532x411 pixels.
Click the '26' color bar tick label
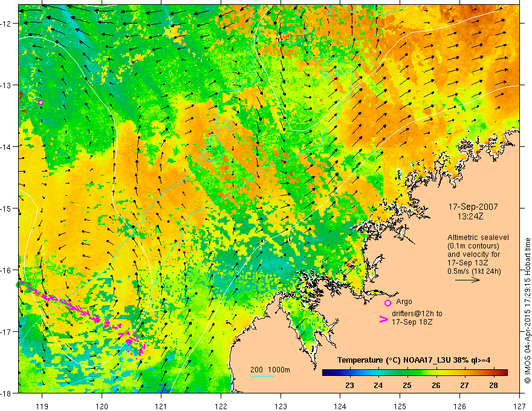pyautogui.click(x=436, y=385)
